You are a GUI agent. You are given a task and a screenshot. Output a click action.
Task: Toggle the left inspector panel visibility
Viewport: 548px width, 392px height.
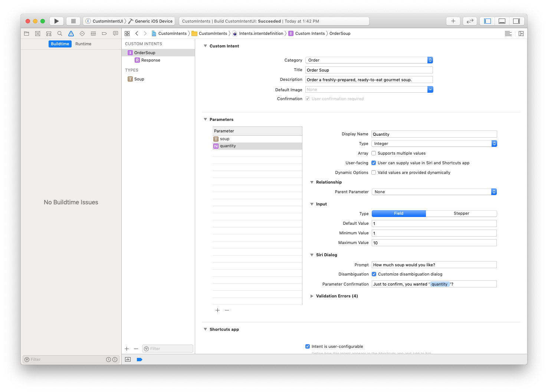click(487, 21)
